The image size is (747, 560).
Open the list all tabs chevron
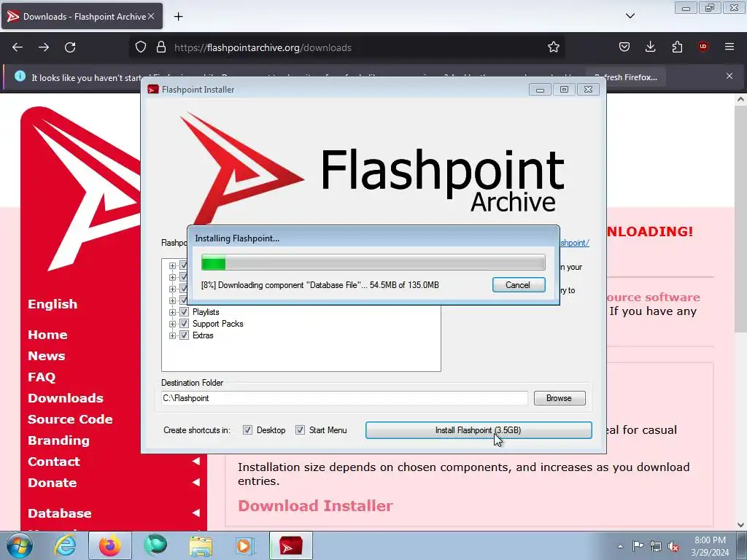coord(630,16)
